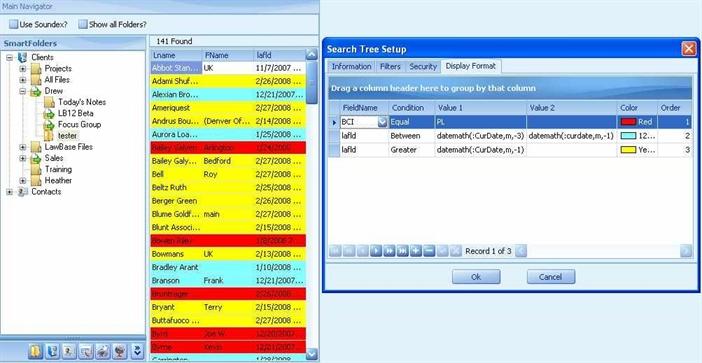
Task: Expand the Projects node
Action: (x=23, y=68)
